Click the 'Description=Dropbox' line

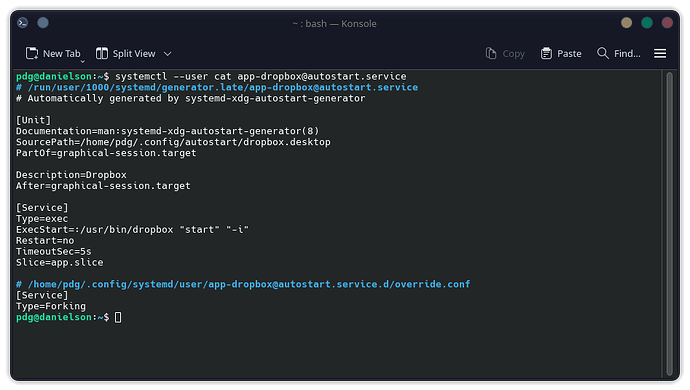click(x=71, y=175)
